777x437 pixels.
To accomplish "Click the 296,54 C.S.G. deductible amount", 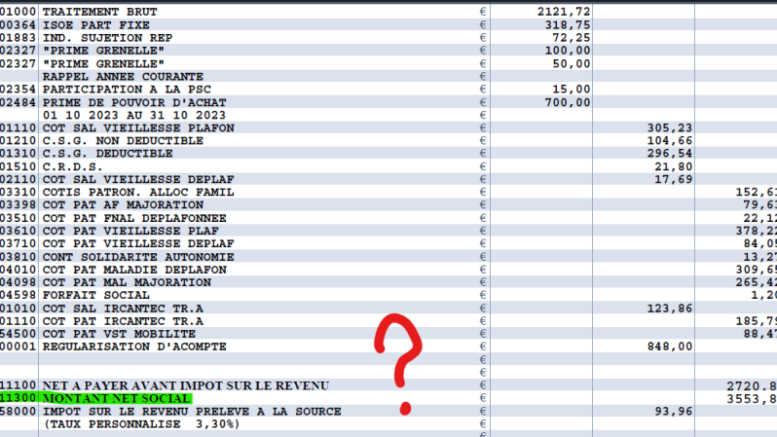I will (670, 154).
